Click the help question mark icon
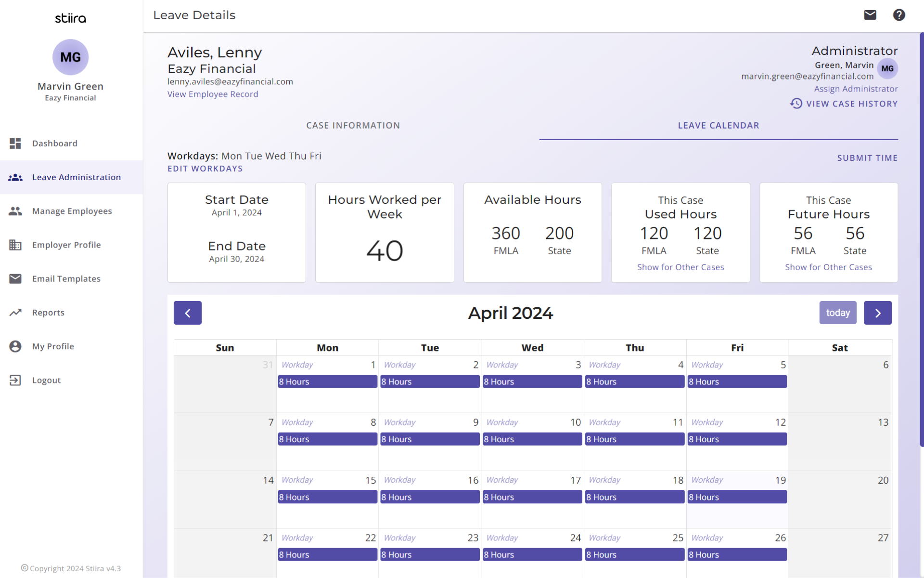The width and height of the screenshot is (924, 578). coord(898,15)
